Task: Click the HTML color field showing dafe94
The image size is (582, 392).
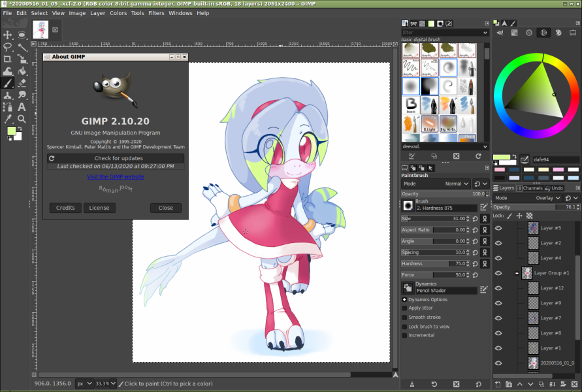Action: tap(556, 160)
